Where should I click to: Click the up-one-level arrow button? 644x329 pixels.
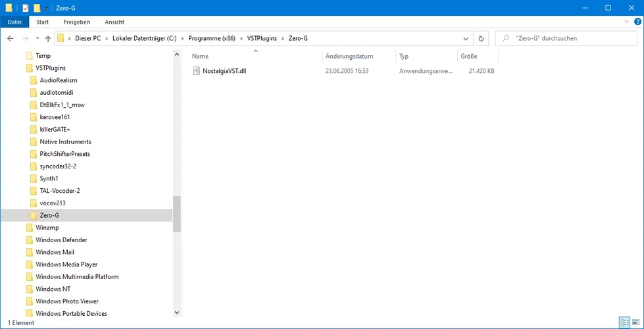click(x=48, y=38)
